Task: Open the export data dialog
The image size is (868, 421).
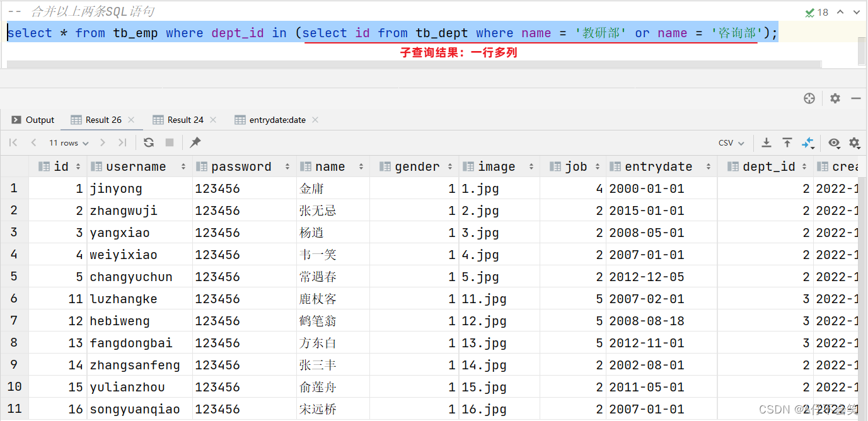Action: coord(767,142)
